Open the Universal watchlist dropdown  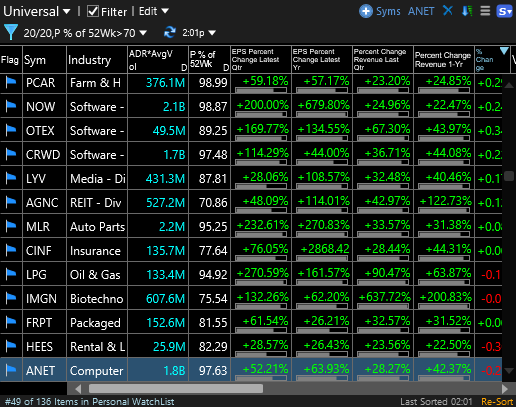(37, 12)
